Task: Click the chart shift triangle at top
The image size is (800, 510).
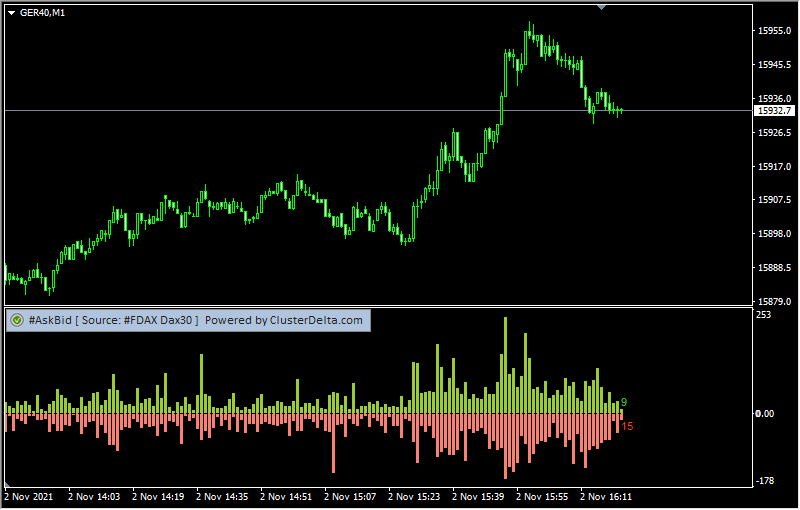Action: coord(601,7)
